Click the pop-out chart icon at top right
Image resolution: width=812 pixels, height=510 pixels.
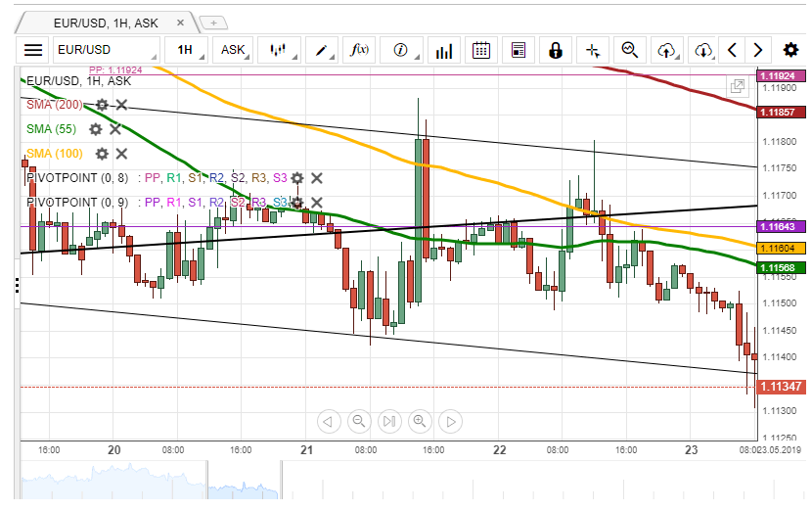coord(737,86)
